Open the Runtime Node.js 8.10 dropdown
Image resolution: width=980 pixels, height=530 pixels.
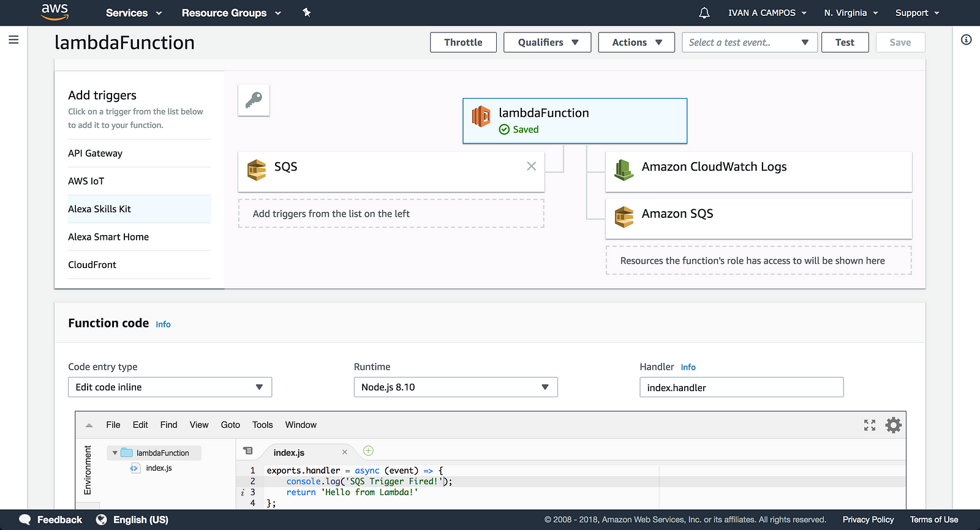tap(456, 387)
